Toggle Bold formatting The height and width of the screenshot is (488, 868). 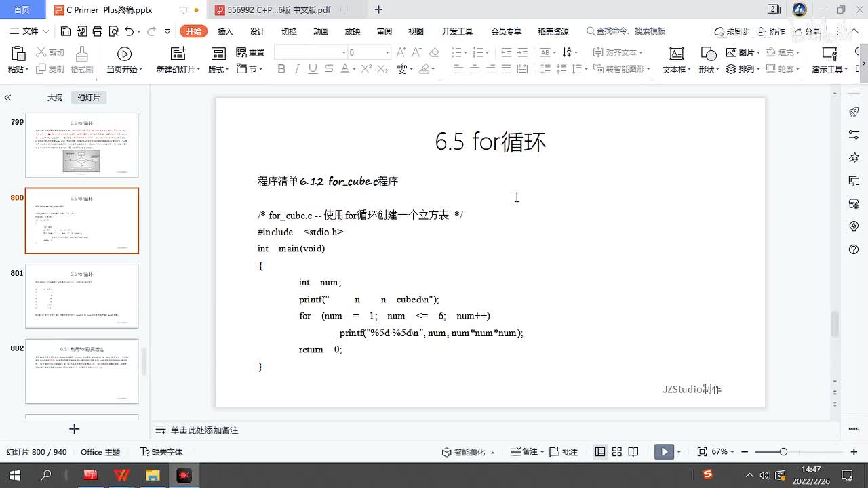[281, 69]
